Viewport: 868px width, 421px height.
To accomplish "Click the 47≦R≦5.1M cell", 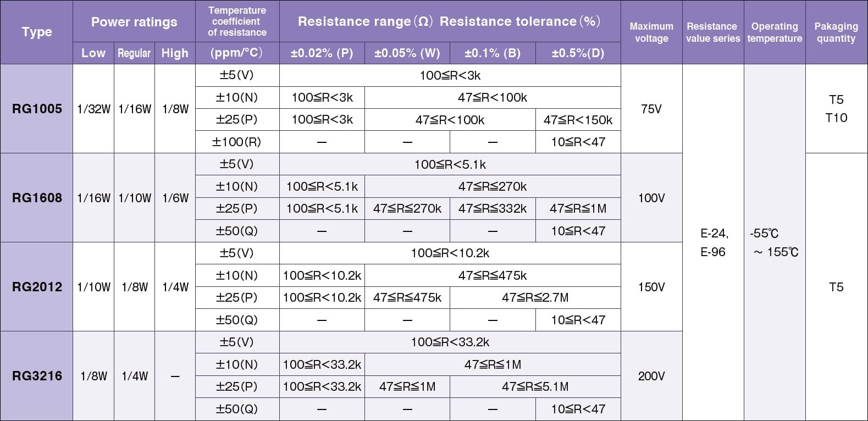I will pyautogui.click(x=535, y=386).
